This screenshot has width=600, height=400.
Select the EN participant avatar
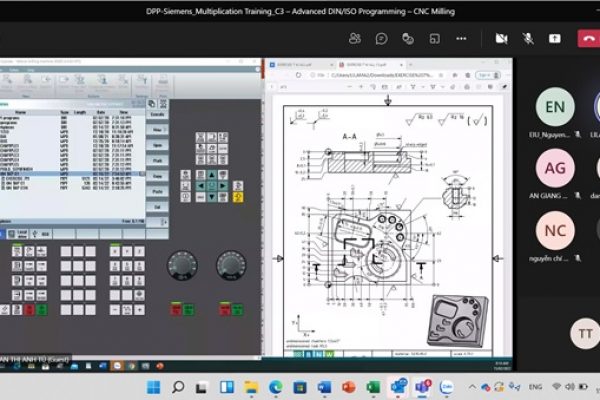coord(555,107)
